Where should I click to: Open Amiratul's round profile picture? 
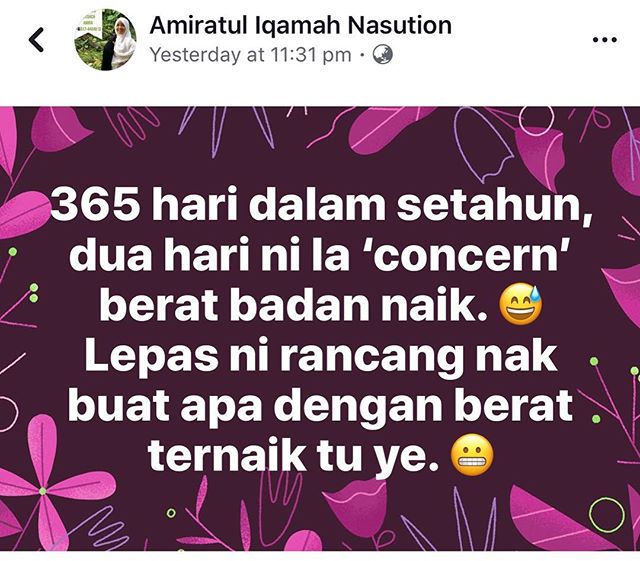coord(105,40)
